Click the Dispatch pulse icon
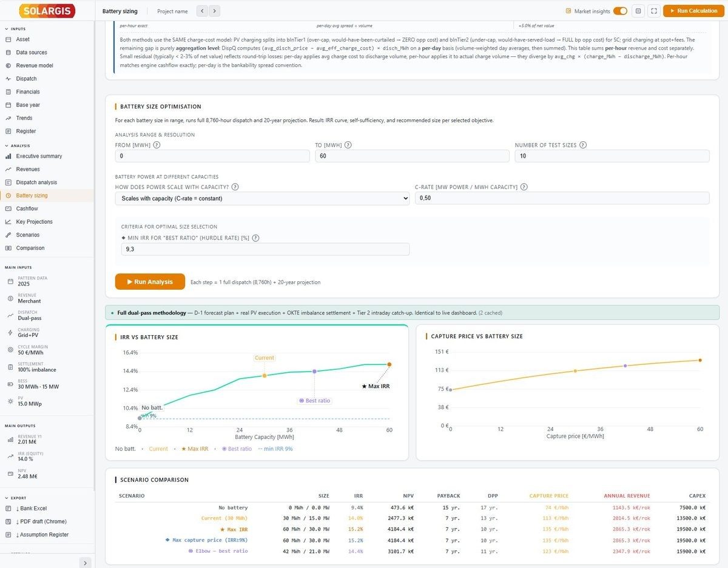728x568 pixels. click(x=8, y=79)
